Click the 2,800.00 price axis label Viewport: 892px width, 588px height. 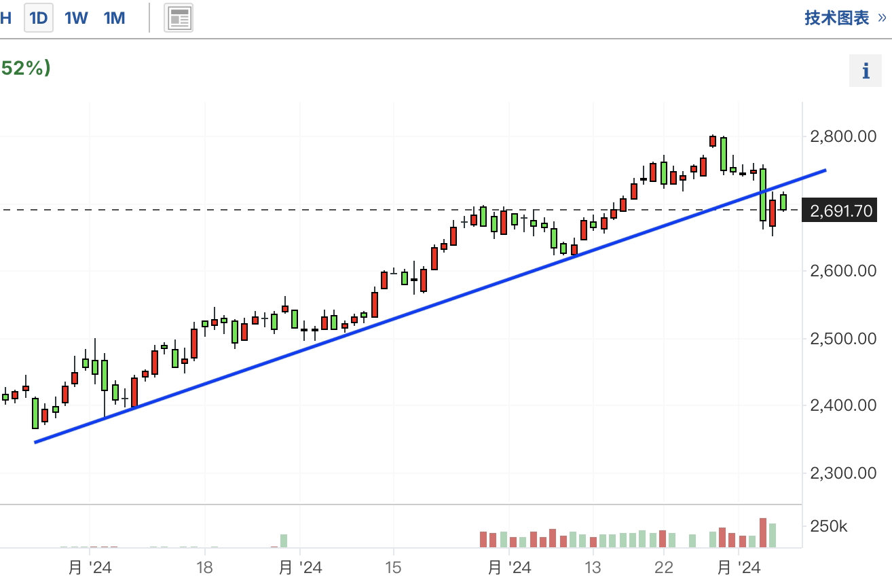point(843,136)
